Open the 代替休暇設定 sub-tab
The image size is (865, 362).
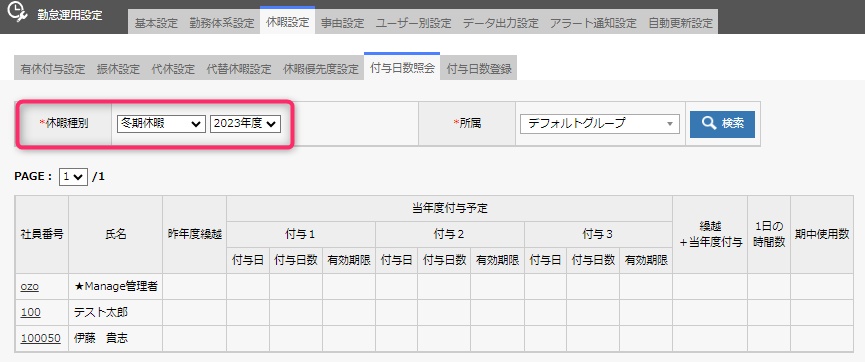[x=239, y=70]
